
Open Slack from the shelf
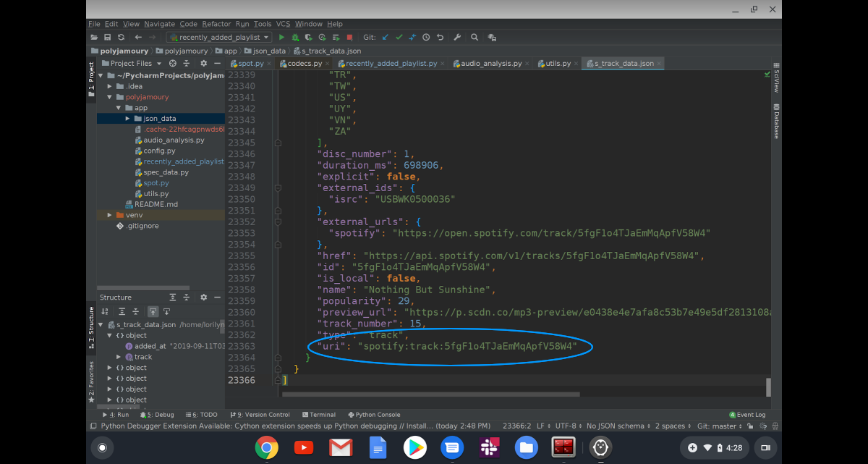pos(490,448)
